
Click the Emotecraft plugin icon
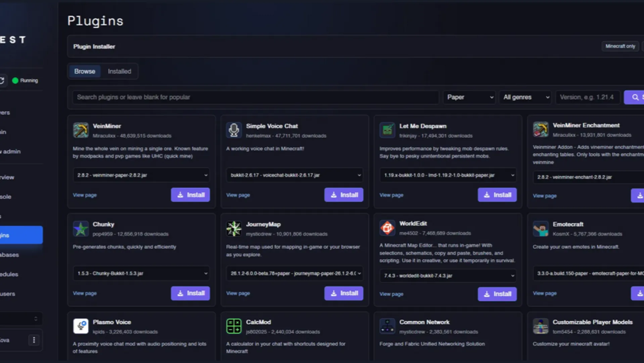coord(541,229)
